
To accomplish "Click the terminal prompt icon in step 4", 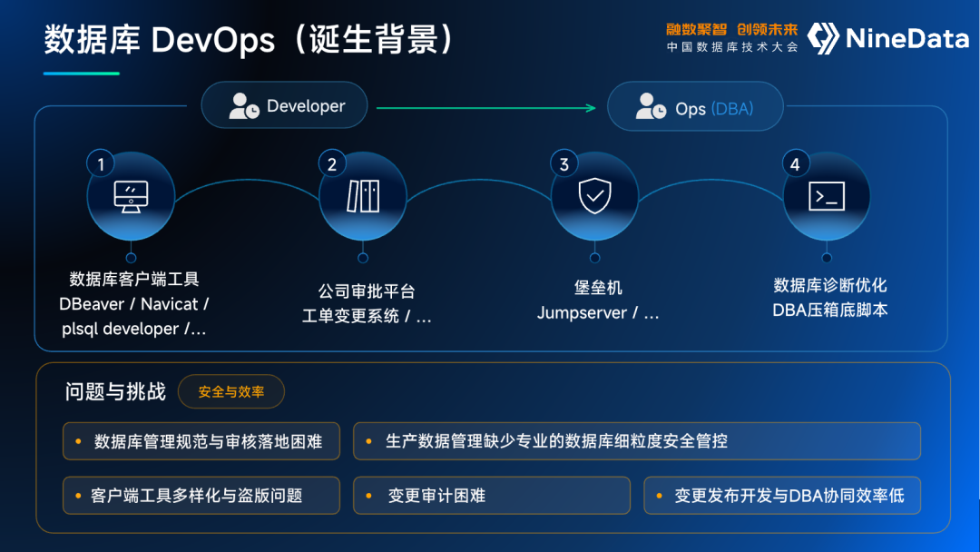I will click(827, 196).
